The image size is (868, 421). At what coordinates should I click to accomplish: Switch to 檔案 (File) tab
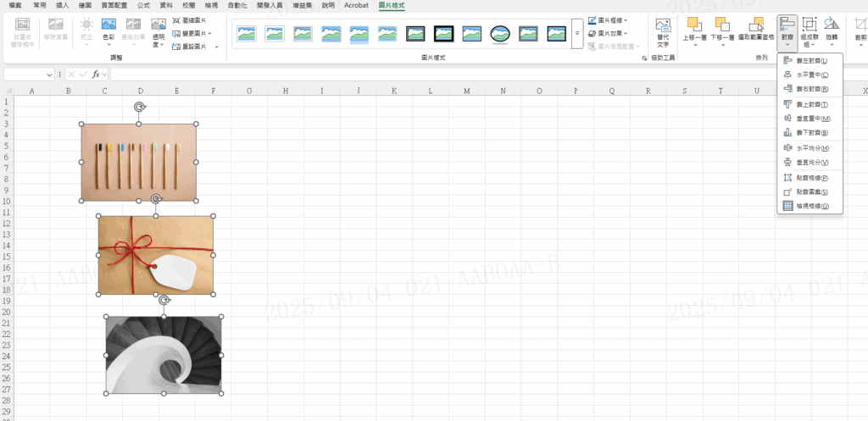(15, 6)
